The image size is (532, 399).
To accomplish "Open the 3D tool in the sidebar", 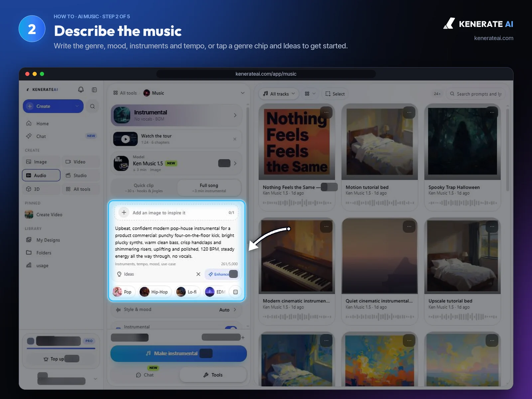I will click(x=41, y=189).
